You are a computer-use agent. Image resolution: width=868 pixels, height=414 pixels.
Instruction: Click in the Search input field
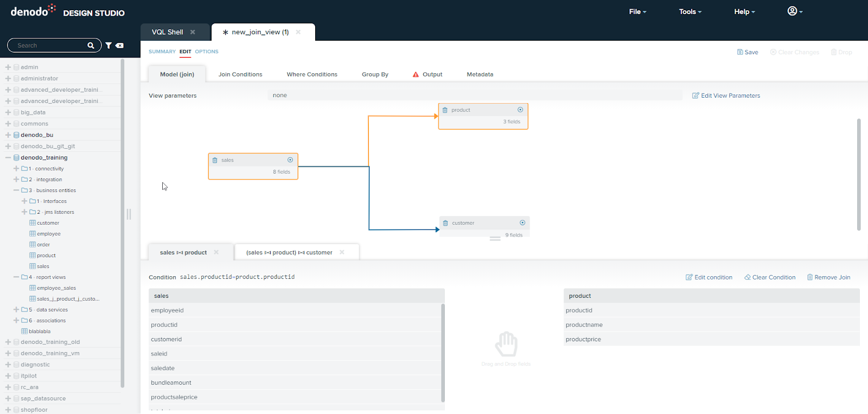point(51,46)
